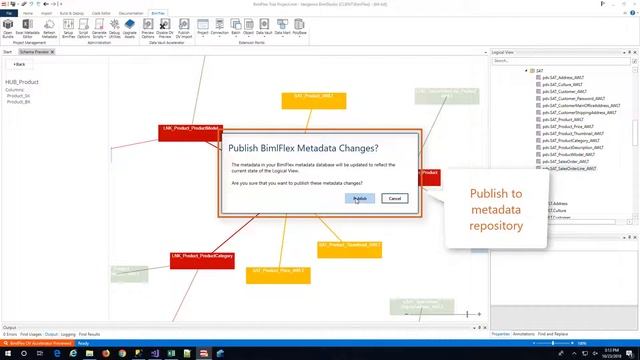Click the Upgrade Assets icon
Screen dimensions: 640x360
tap(130, 29)
